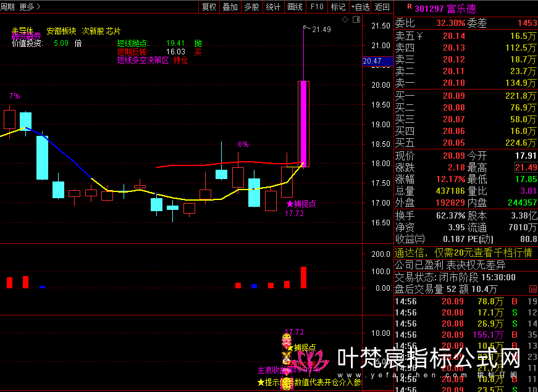Click the 通达信 千档行情 promo link
Viewport: 538px width, 392px height.
[x=463, y=252]
